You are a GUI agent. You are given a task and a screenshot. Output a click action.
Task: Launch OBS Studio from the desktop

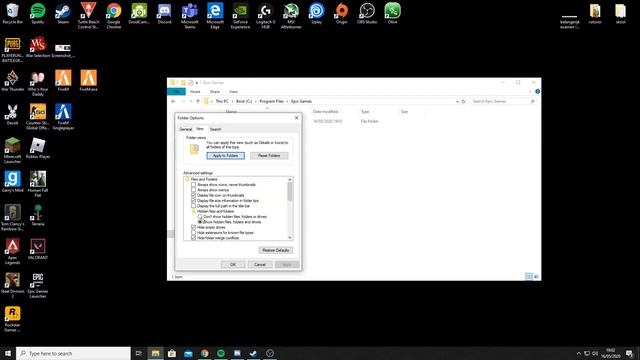click(367, 13)
